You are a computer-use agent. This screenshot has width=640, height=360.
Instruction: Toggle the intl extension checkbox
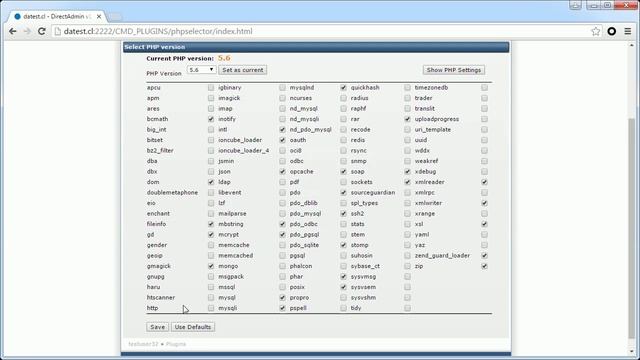[x=282, y=129]
